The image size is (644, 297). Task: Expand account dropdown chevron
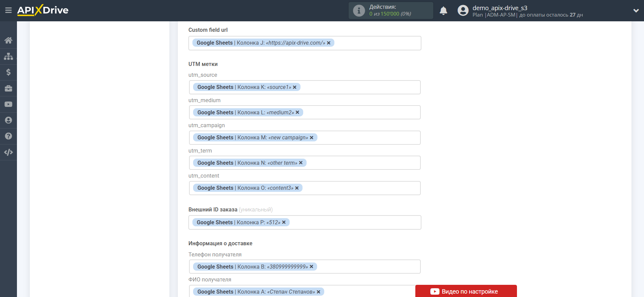[636, 10]
